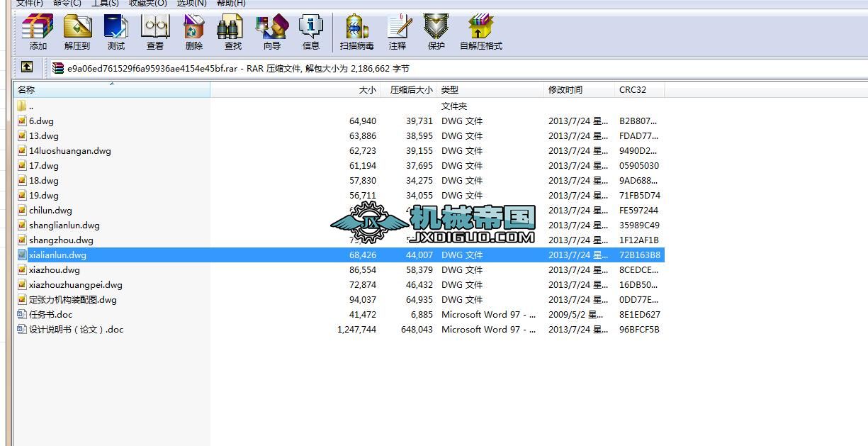This screenshot has width=868, height=446.
Task: Click the Word icon of 任务书.doc
Action: coord(22,314)
